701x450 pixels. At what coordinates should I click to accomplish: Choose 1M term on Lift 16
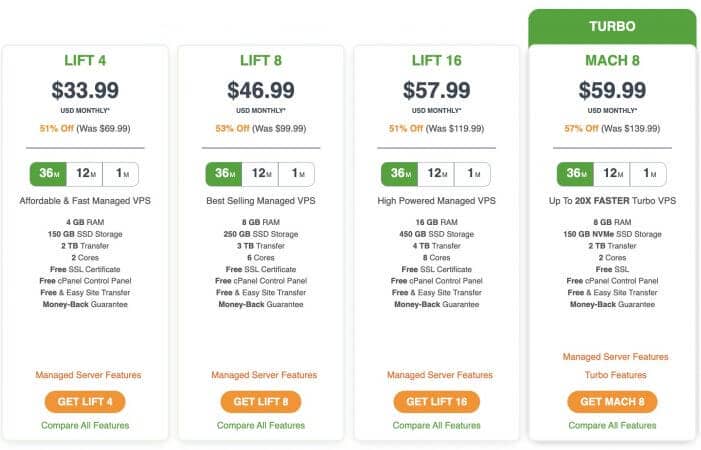472,174
